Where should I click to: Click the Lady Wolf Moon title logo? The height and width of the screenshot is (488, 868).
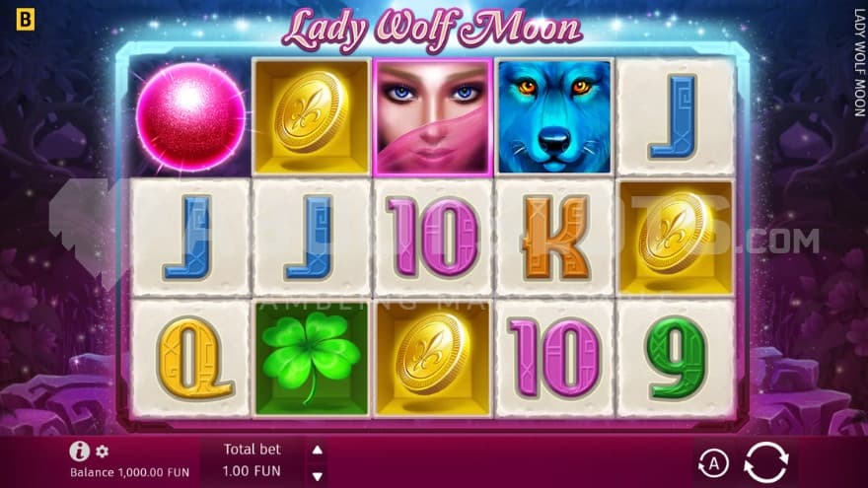tap(432, 30)
